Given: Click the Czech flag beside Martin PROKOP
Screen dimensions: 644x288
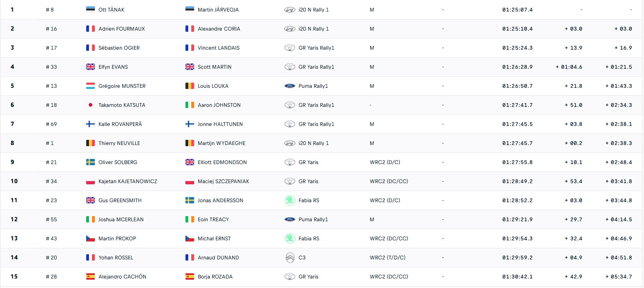Looking at the screenshot, I should point(91,238).
